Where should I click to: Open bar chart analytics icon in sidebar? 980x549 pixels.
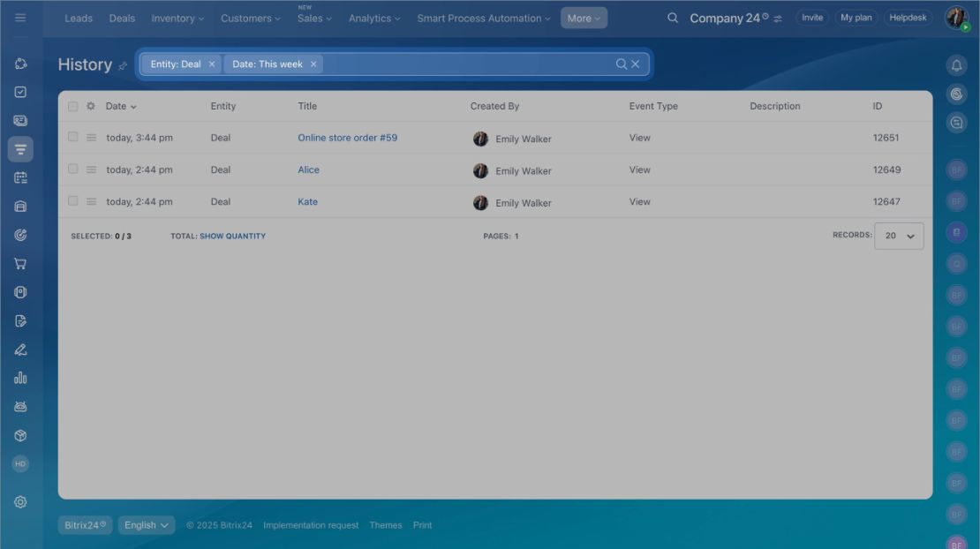(x=20, y=378)
